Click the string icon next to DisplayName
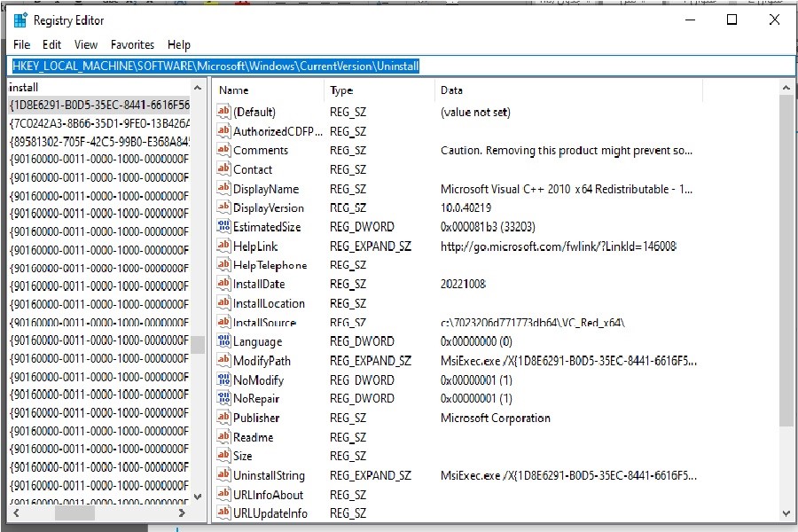Viewport: 798px width, 532px height. pos(223,189)
